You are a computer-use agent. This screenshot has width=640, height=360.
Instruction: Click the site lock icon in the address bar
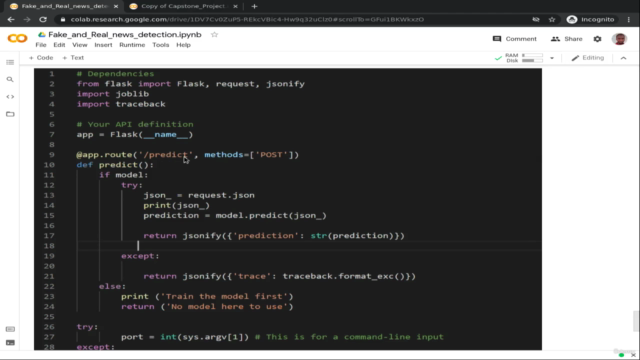click(62, 19)
